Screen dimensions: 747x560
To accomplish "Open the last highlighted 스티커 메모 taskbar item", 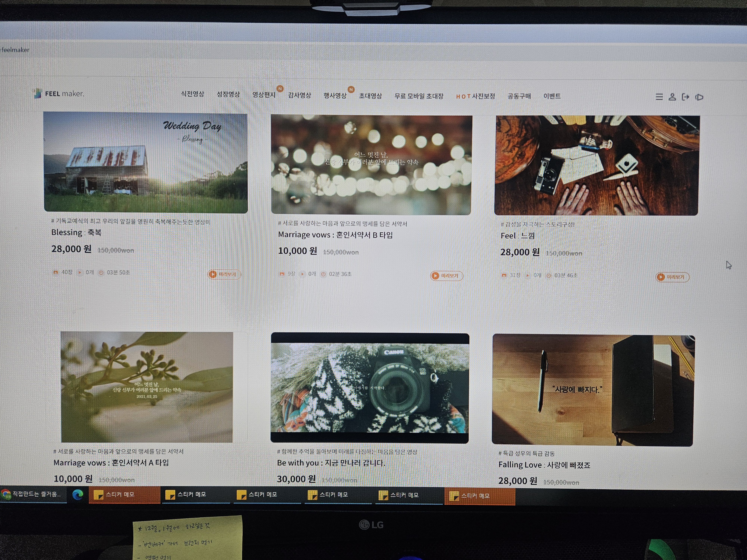I will [x=480, y=496].
